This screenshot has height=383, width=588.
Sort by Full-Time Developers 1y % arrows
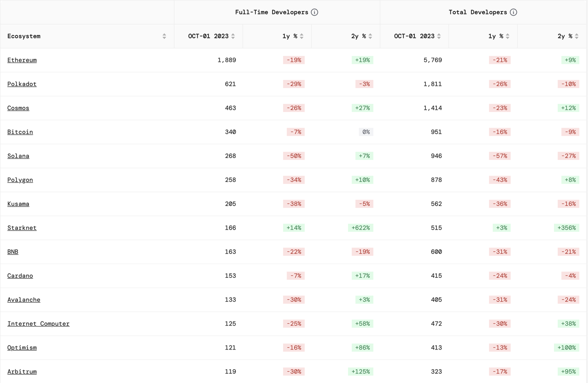tap(302, 36)
